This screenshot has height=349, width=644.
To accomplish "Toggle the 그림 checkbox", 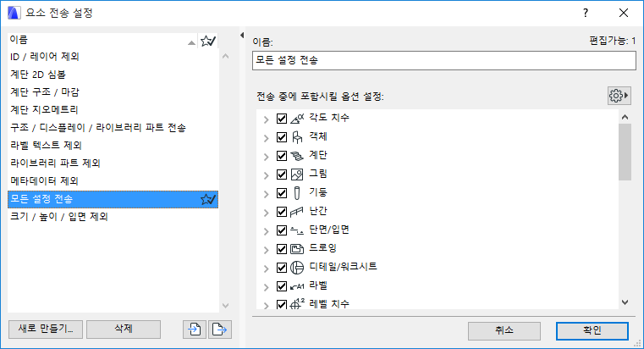I will coord(281,174).
